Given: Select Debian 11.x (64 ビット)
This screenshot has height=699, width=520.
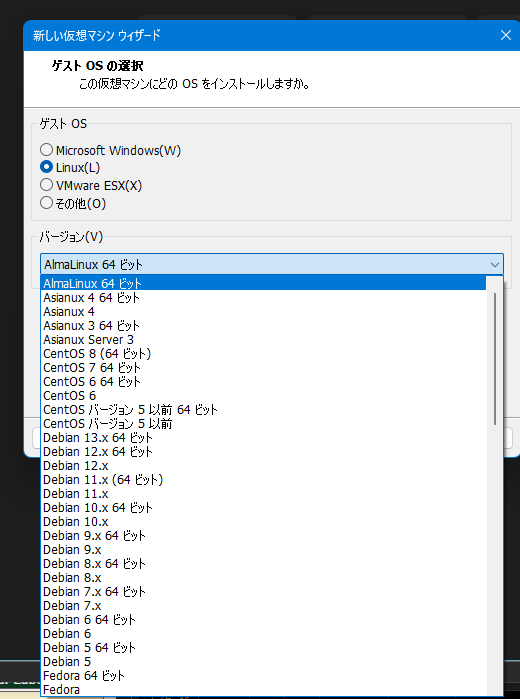Looking at the screenshot, I should (263, 480).
